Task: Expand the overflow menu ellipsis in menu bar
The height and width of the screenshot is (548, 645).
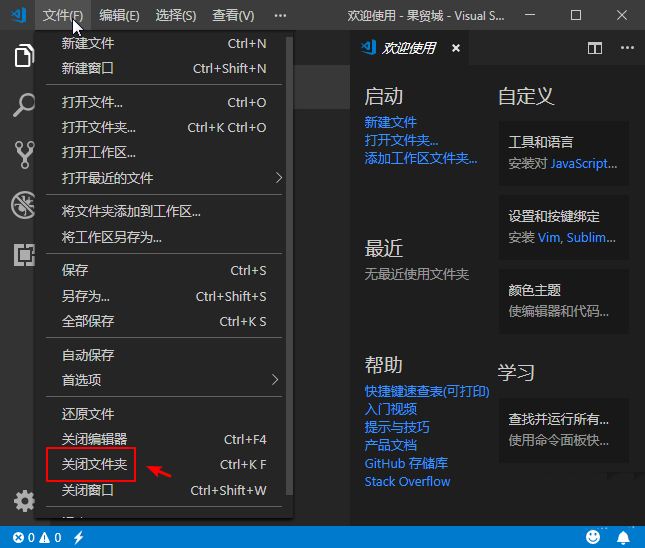Action: (x=280, y=16)
